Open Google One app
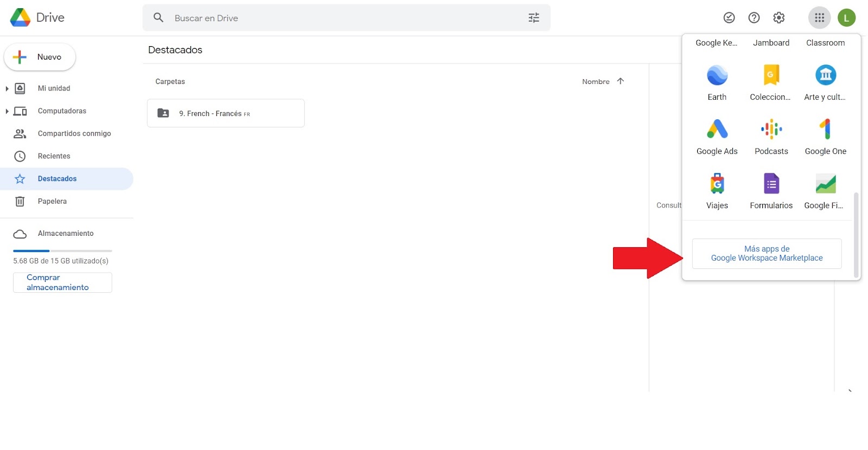This screenshot has height=450, width=868. coord(826,137)
